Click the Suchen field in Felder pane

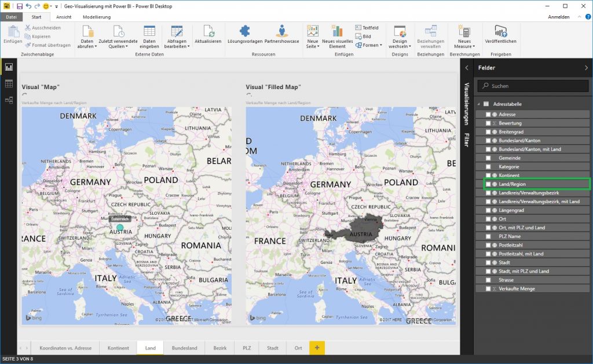point(533,86)
